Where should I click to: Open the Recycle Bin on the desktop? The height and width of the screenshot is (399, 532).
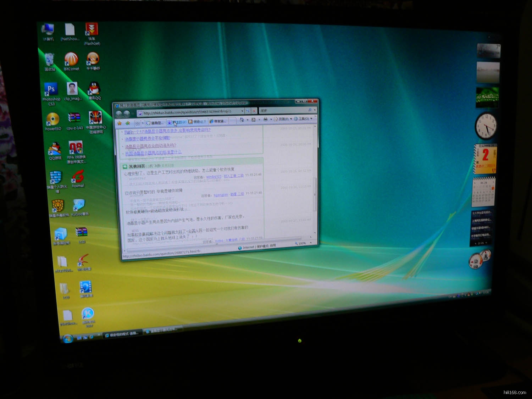[50, 60]
